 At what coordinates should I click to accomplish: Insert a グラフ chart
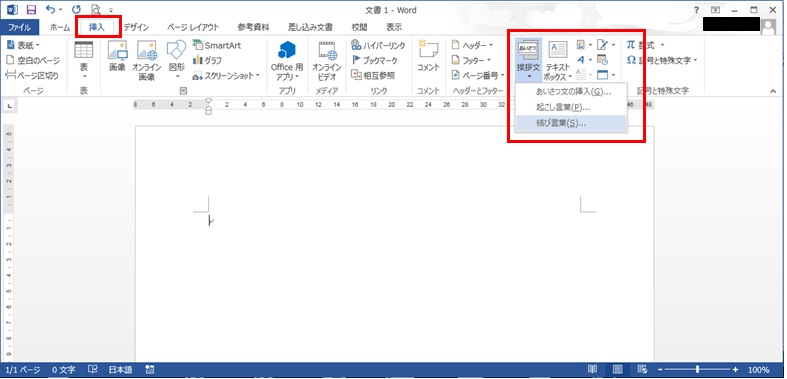pos(208,60)
